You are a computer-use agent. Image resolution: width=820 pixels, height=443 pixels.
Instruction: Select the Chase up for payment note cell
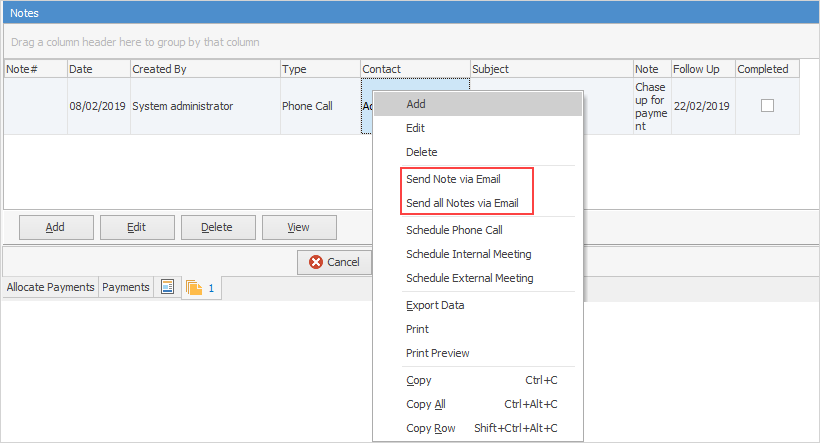point(652,106)
